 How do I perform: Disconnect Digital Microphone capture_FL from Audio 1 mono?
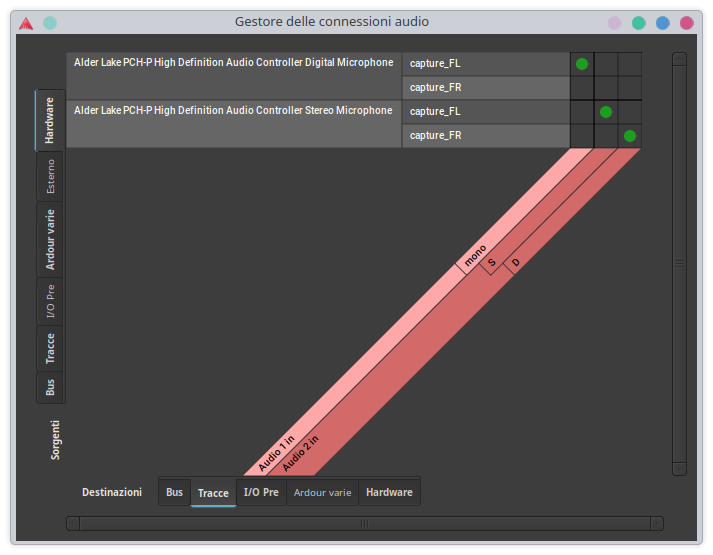pos(582,64)
